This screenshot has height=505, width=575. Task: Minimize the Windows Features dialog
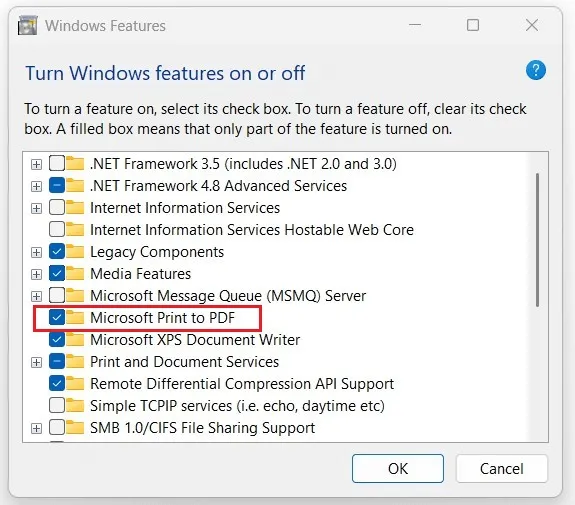[x=415, y=25]
